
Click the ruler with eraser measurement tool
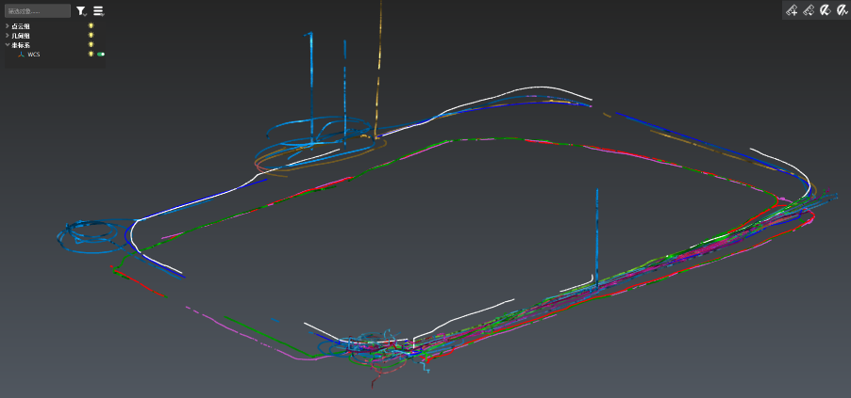[809, 10]
